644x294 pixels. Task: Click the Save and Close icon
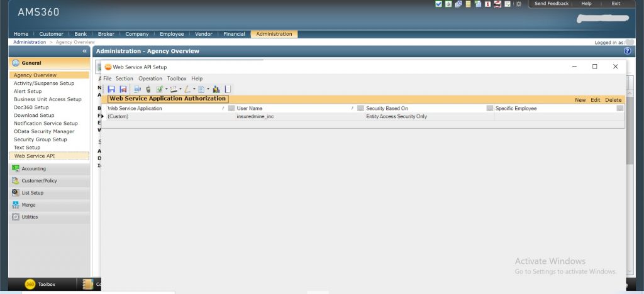(x=123, y=89)
